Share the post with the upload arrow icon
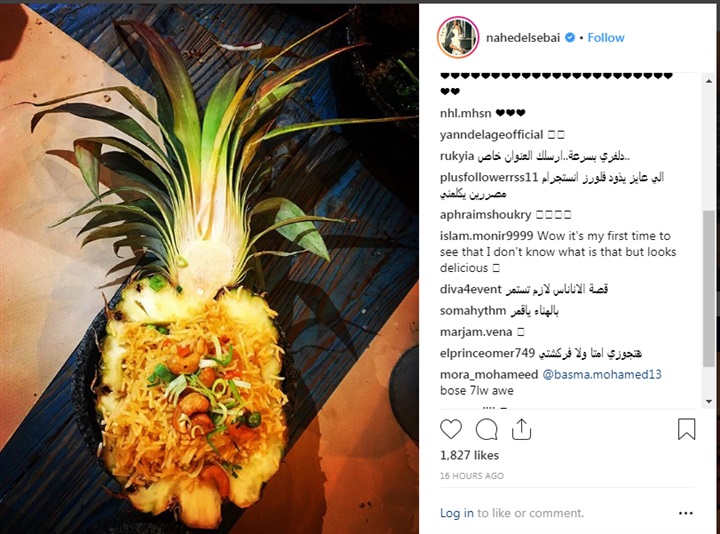Viewport: 720px width, 534px height. 521,429
